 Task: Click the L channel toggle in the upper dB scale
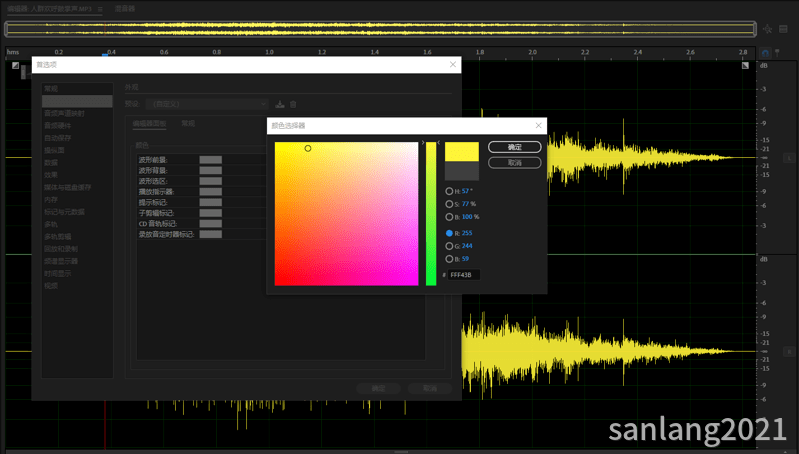(789, 158)
